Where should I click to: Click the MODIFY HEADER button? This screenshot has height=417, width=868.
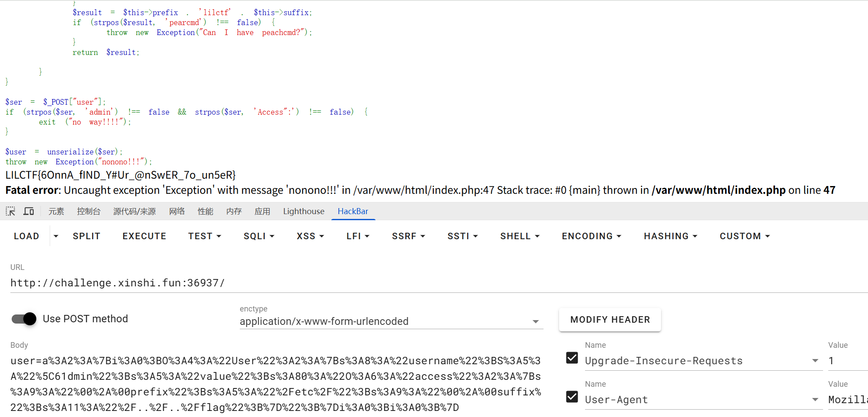pyautogui.click(x=610, y=320)
